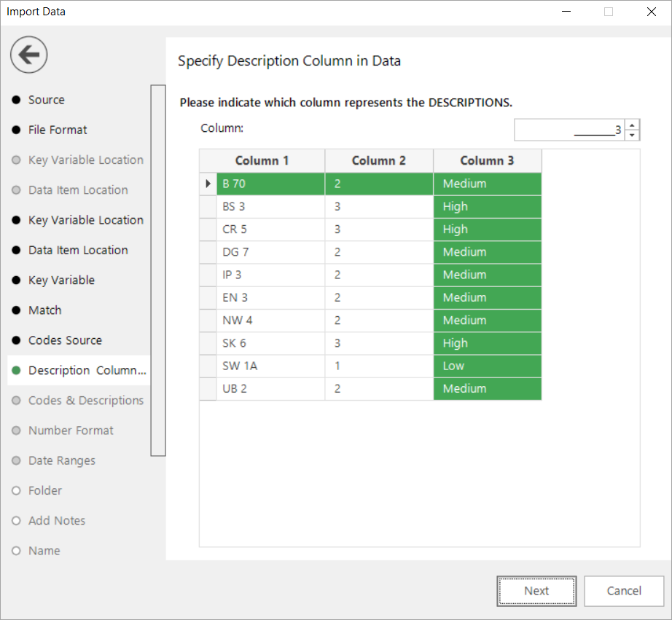The height and width of the screenshot is (620, 672).
Task: Close the Import Data window
Action: pos(651,12)
